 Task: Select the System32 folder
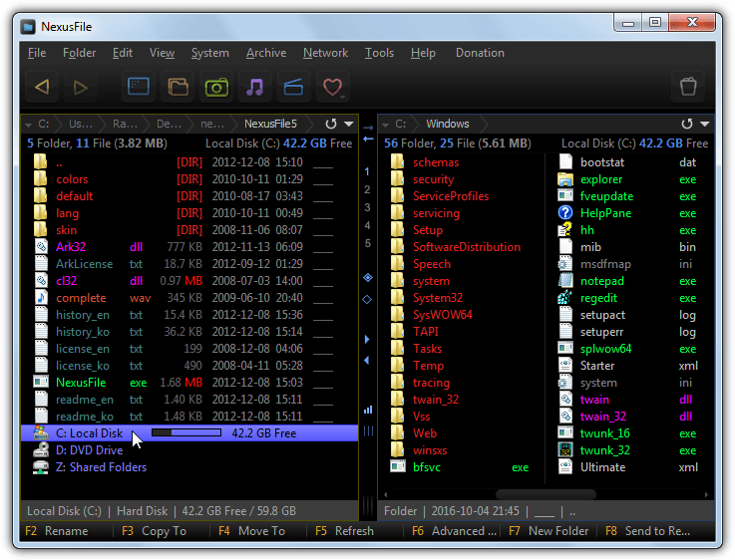(x=438, y=298)
